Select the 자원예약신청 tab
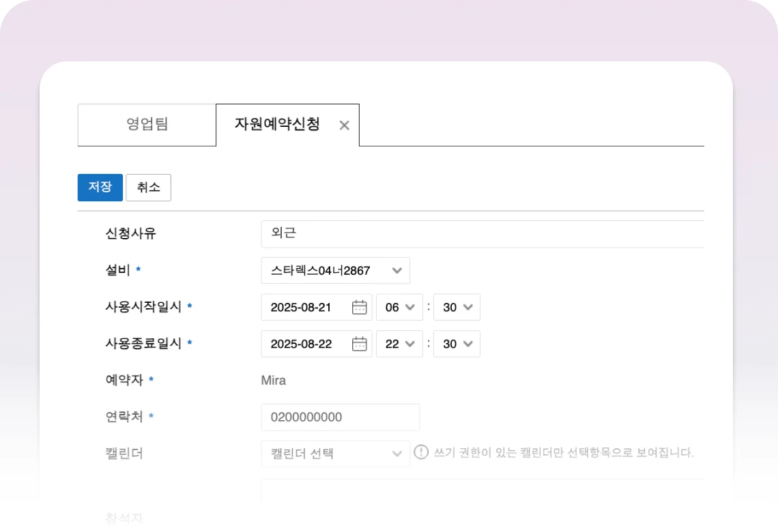Image resolution: width=778 pixels, height=532 pixels. pos(277,125)
